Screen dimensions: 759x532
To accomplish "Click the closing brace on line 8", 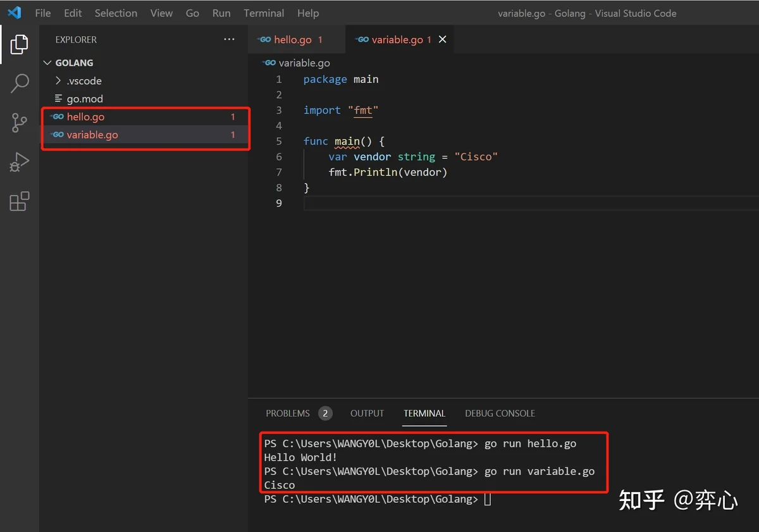I will point(307,187).
